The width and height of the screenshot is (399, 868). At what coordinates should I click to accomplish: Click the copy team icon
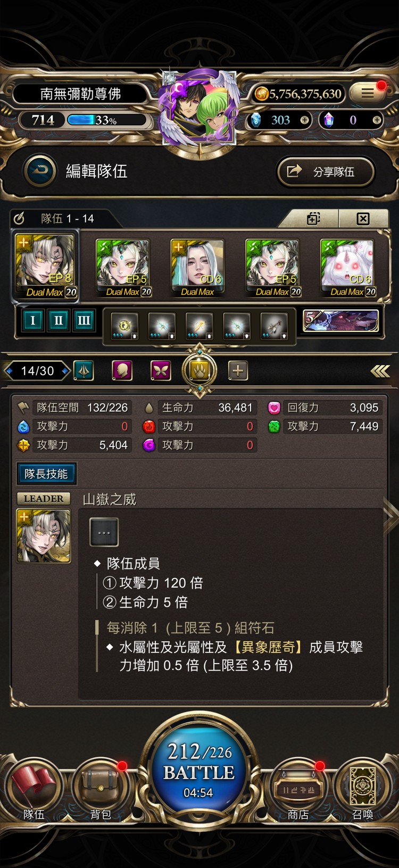click(313, 219)
